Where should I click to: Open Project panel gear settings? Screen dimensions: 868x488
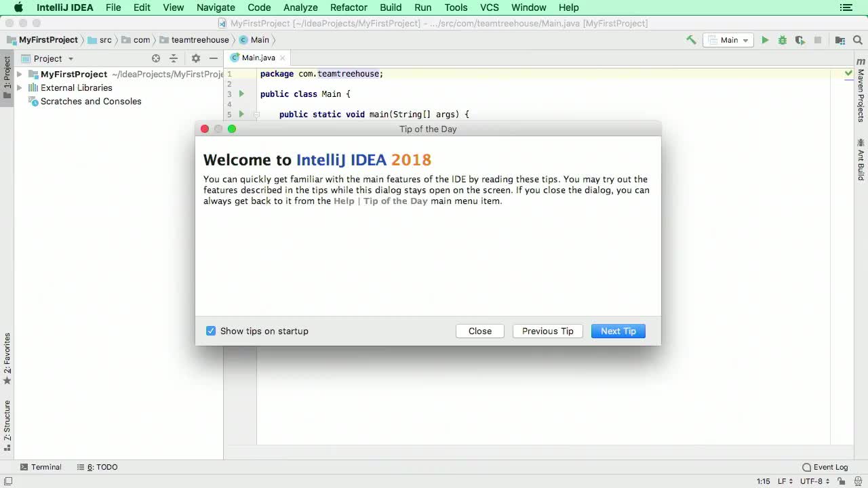click(196, 58)
